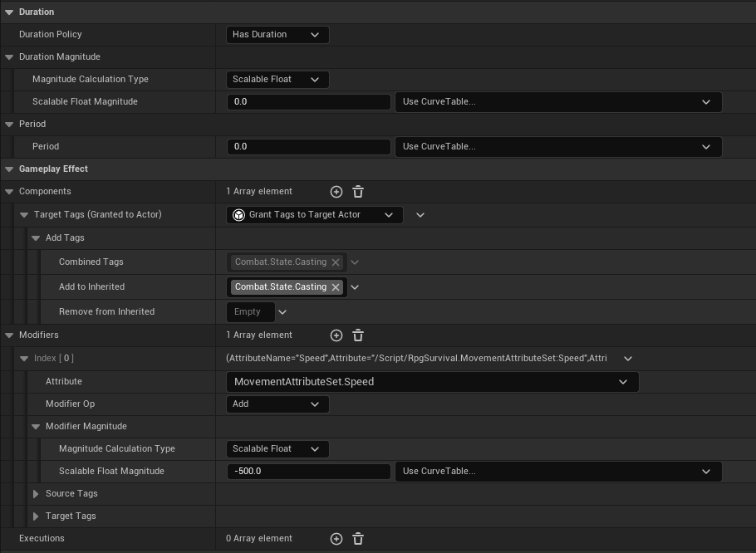Screen dimensions: 756x553
Task: Remove Combat.State.Casting tag from Add to Inherited
Action: (336, 287)
